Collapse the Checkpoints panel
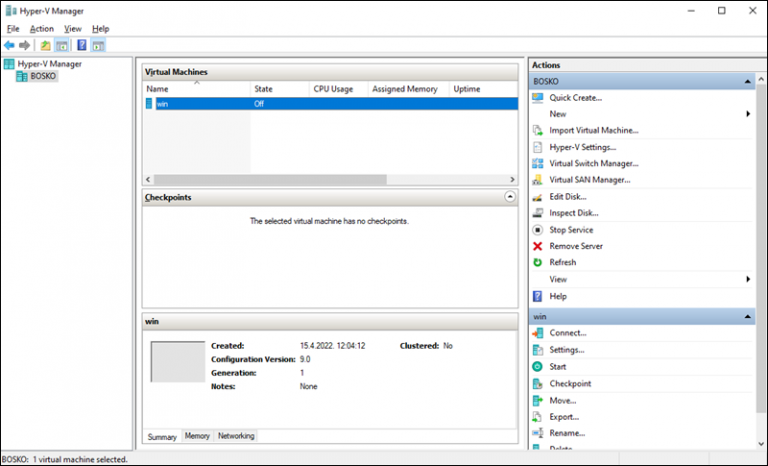 509,198
